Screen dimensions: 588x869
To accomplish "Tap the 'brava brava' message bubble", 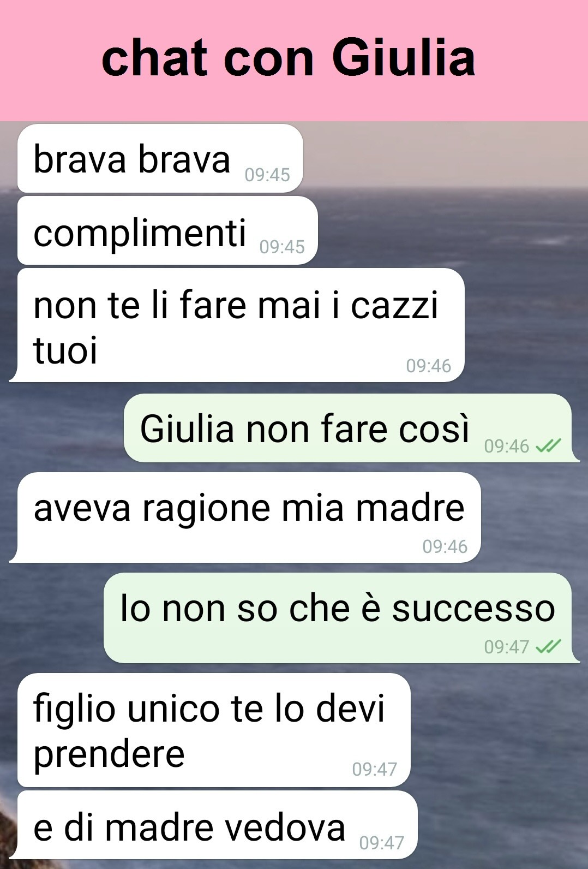I will pyautogui.click(x=160, y=158).
